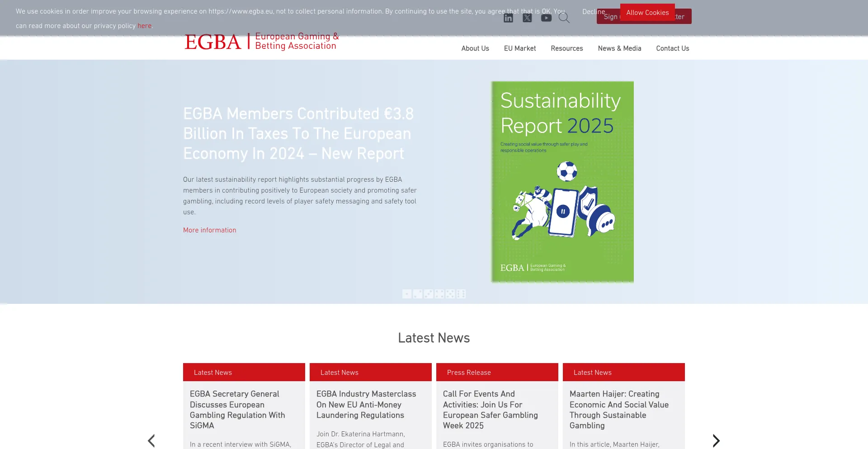
Task: Open the Resources menu
Action: 567,48
